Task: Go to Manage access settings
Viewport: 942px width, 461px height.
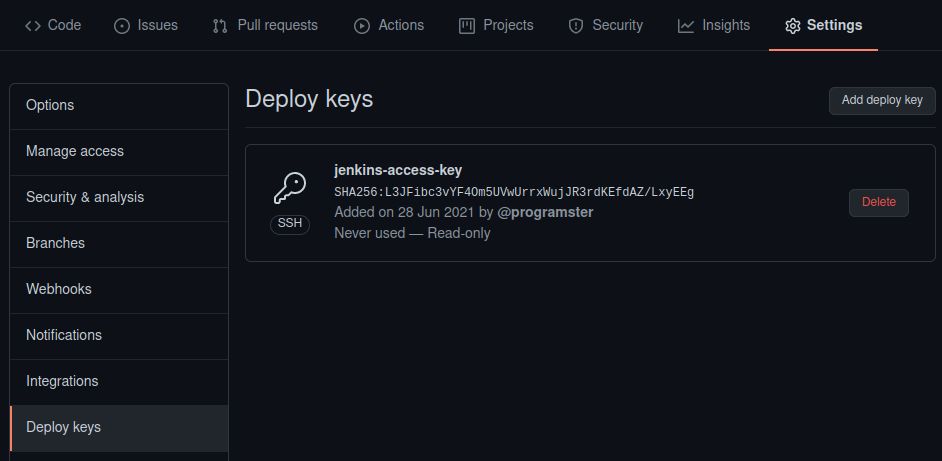Action: coord(75,151)
